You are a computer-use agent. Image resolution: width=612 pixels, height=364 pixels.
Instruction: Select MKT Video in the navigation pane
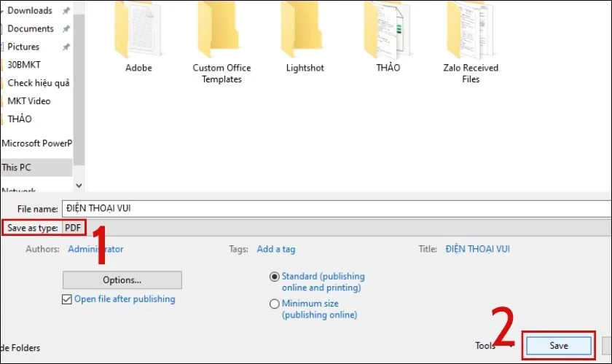point(29,100)
